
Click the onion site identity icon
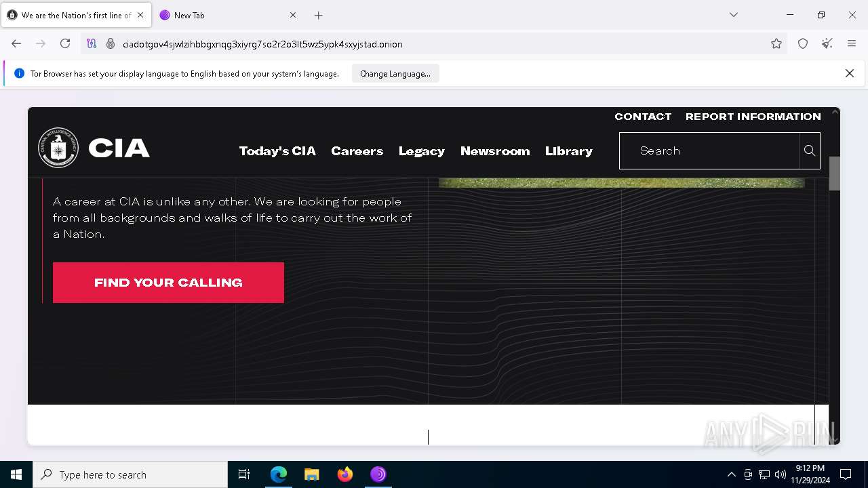[x=111, y=44]
